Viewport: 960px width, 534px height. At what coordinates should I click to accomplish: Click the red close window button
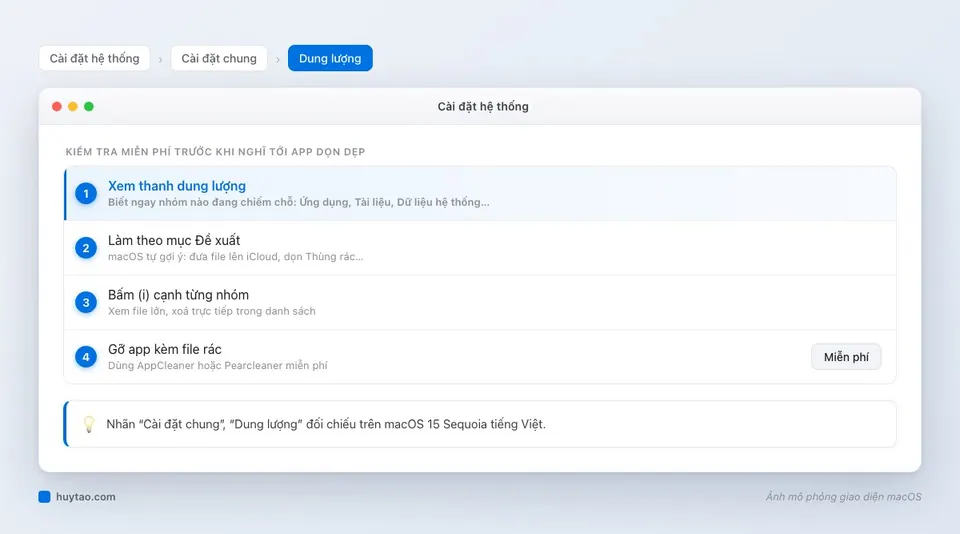(x=57, y=107)
